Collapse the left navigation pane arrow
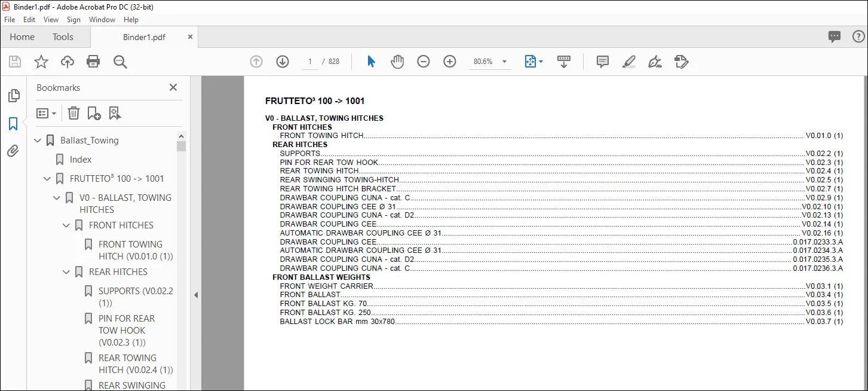Image resolution: width=868 pixels, height=391 pixels. pos(195,295)
